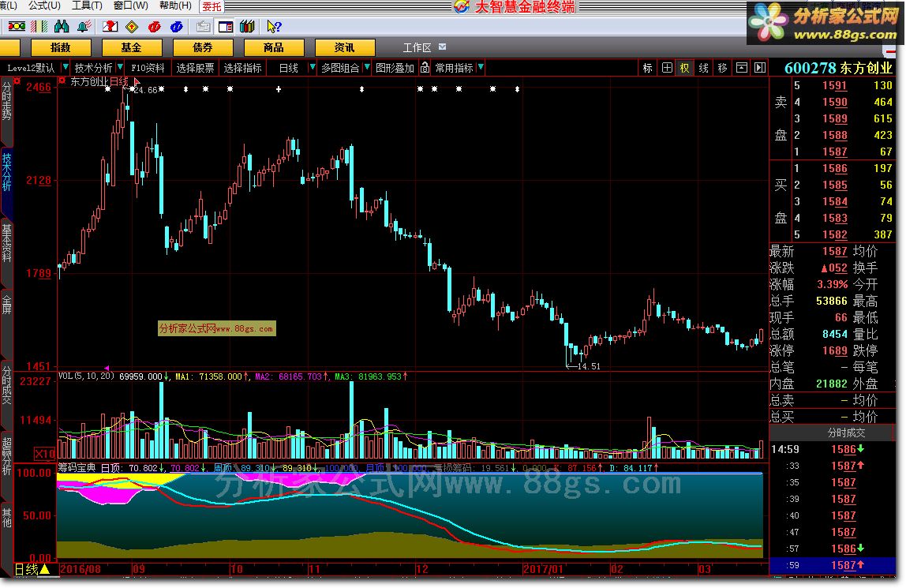Toggle the 移 move button
This screenshot has height=588, width=906.
point(722,68)
